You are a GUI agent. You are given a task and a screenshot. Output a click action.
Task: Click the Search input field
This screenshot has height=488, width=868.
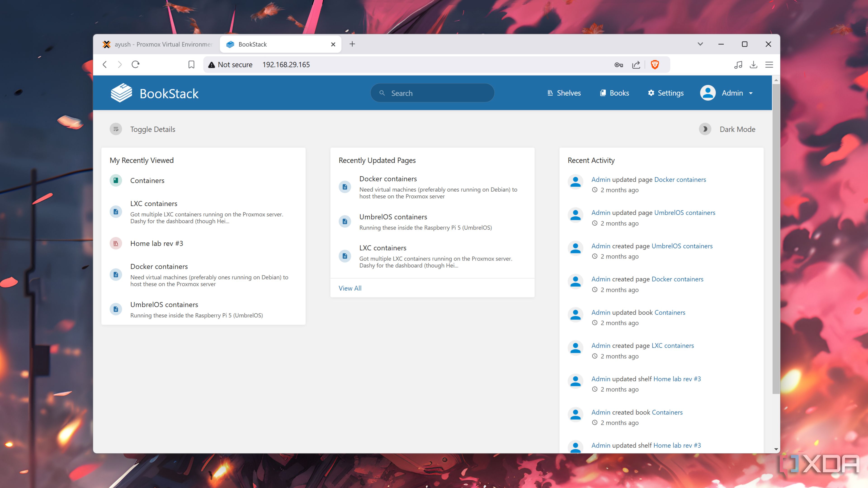pos(432,93)
